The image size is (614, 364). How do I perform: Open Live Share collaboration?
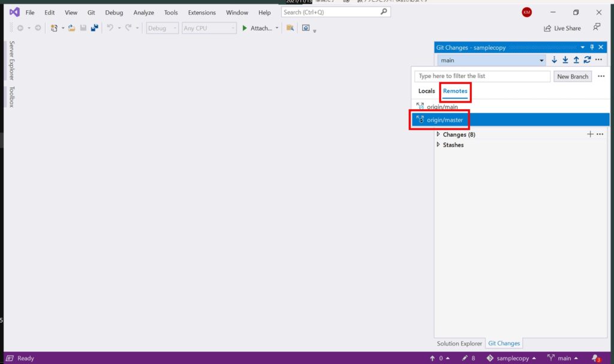pyautogui.click(x=562, y=28)
